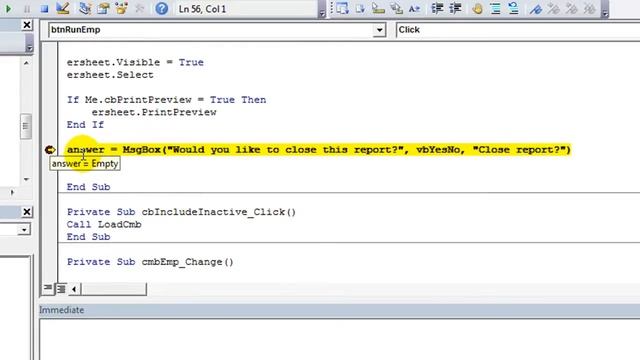Close the Properties panel
Screen dimensions: 640x360
(x=27, y=212)
